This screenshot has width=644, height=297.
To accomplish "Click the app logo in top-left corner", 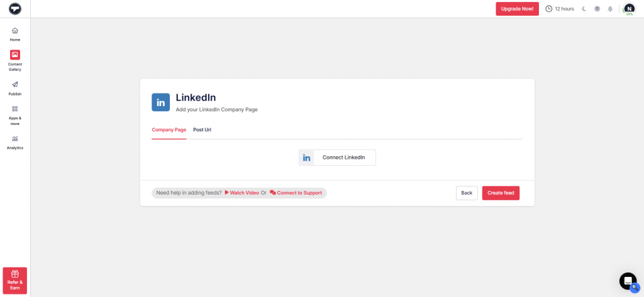I will [x=15, y=9].
